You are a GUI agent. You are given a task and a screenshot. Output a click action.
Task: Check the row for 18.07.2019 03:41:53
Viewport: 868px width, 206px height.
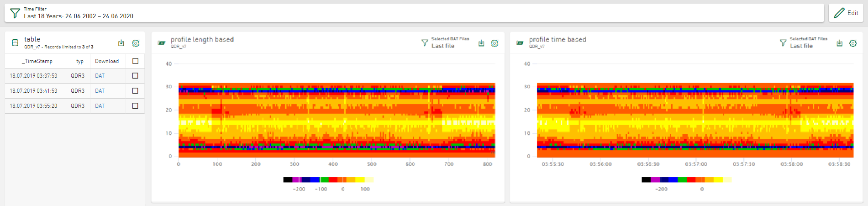(135, 91)
